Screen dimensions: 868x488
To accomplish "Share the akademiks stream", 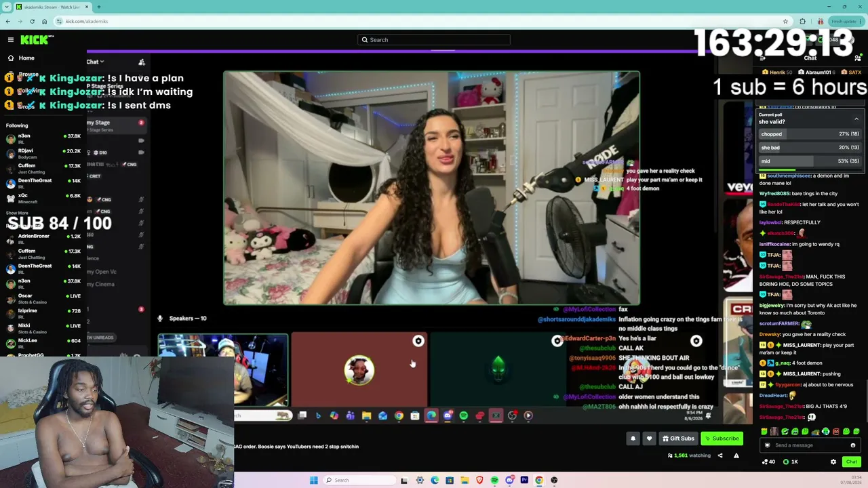I will tap(720, 455).
